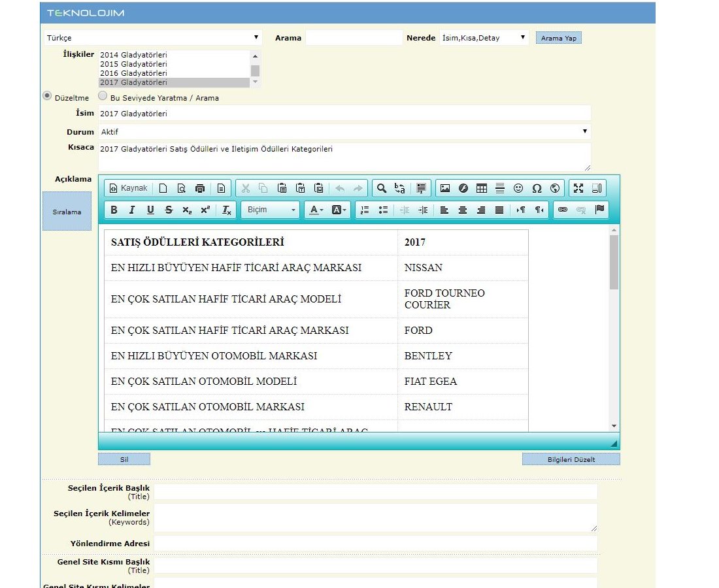The height and width of the screenshot is (588, 719).
Task: Toggle italic formatting
Action: click(132, 210)
